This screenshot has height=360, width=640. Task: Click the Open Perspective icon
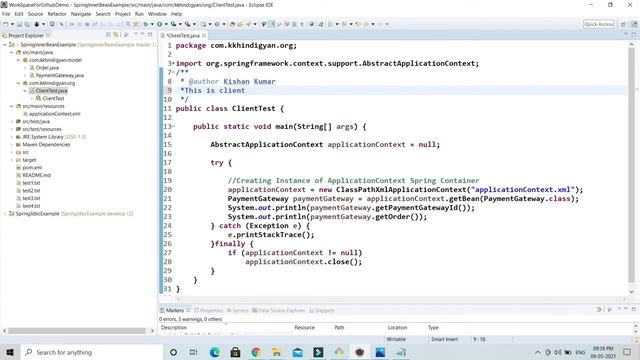pyautogui.click(x=623, y=24)
